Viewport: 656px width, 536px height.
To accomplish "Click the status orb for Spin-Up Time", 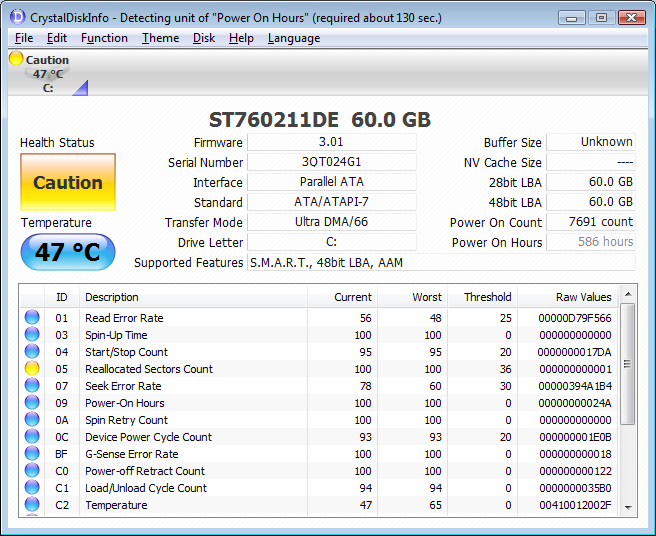I will (32, 334).
